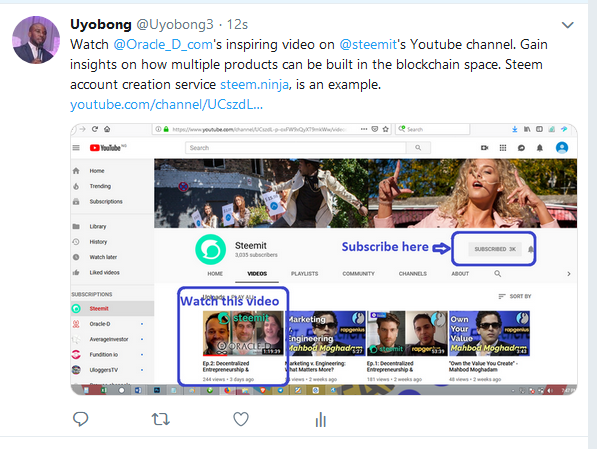Click the SUBSCRIBED 3K button
Screen dimensions: 597x449
point(495,249)
